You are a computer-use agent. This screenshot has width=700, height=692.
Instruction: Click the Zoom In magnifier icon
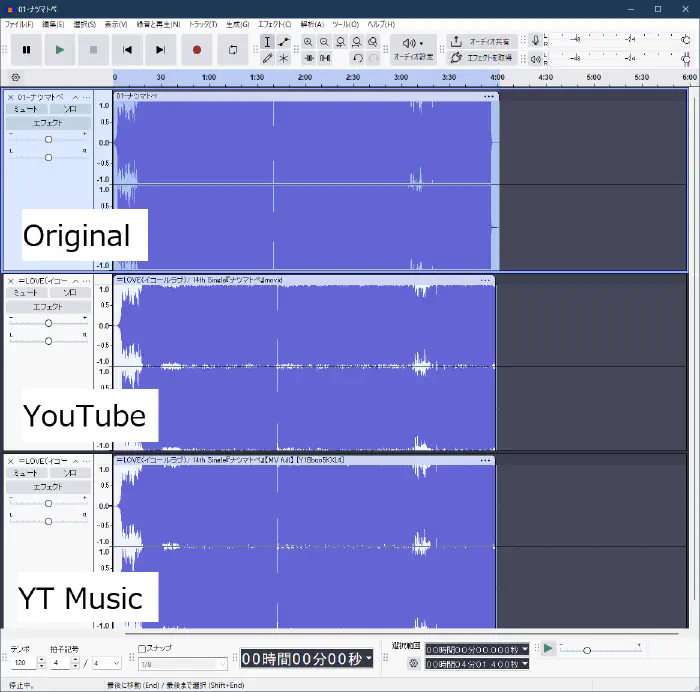(308, 42)
